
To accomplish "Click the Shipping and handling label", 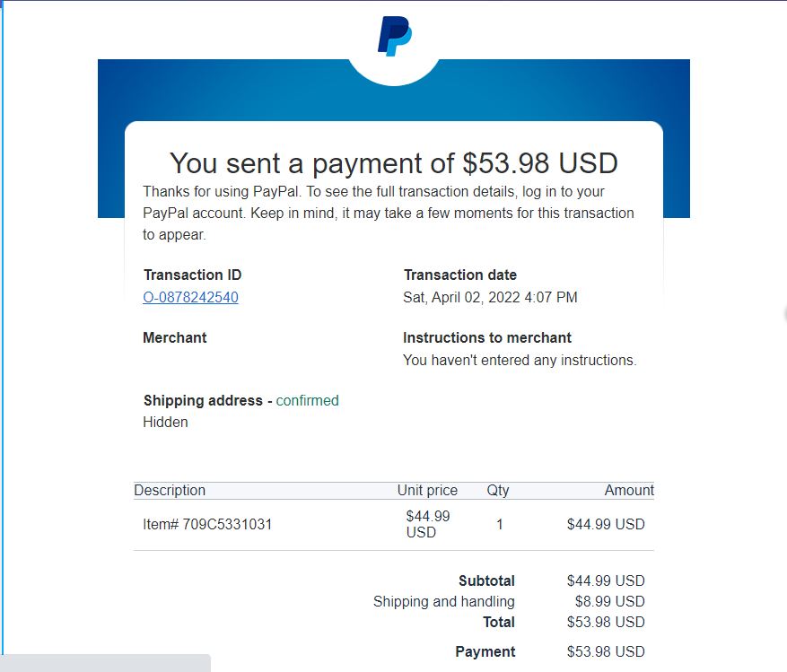I will (443, 601).
